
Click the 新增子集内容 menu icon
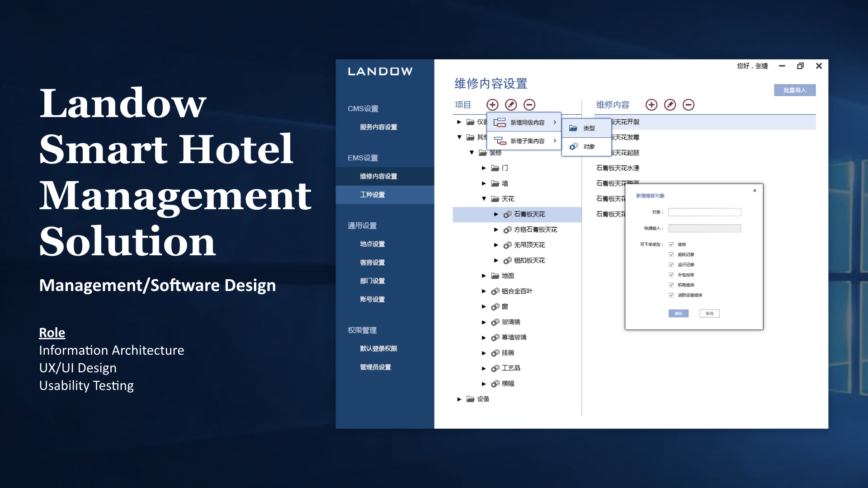coord(500,141)
